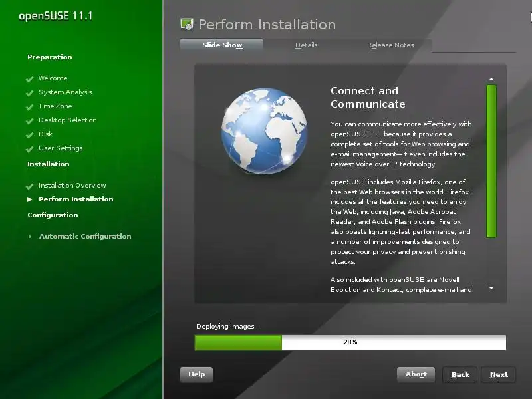
Task: Select the Installation Overview step
Action: (72, 186)
